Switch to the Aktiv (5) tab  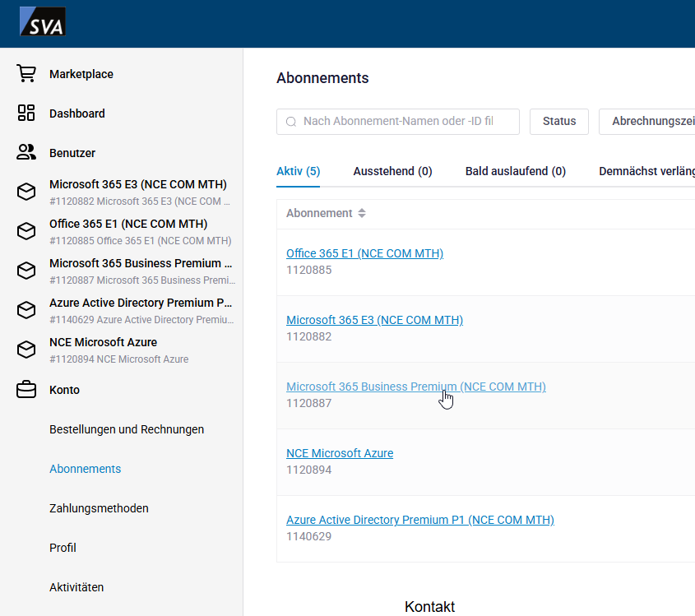tap(298, 172)
